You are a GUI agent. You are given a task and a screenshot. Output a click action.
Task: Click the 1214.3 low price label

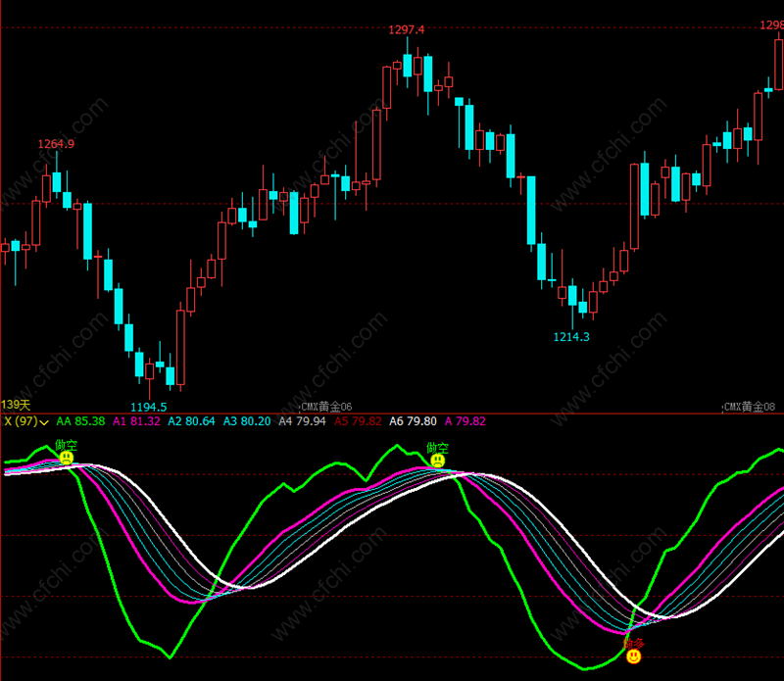571,337
